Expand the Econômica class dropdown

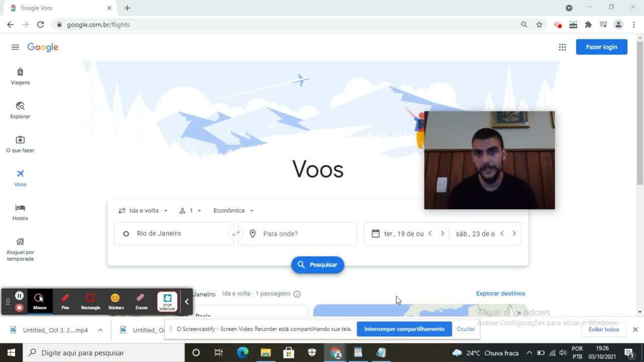(233, 211)
